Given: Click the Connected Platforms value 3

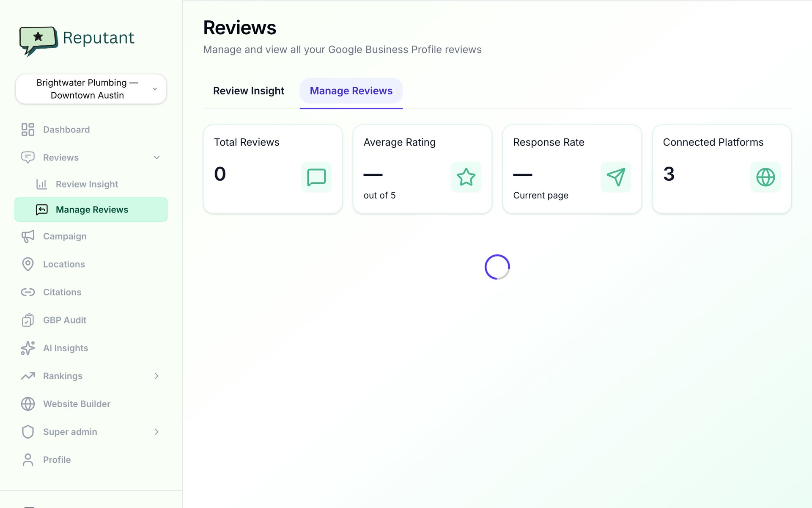Looking at the screenshot, I should coord(669,174).
